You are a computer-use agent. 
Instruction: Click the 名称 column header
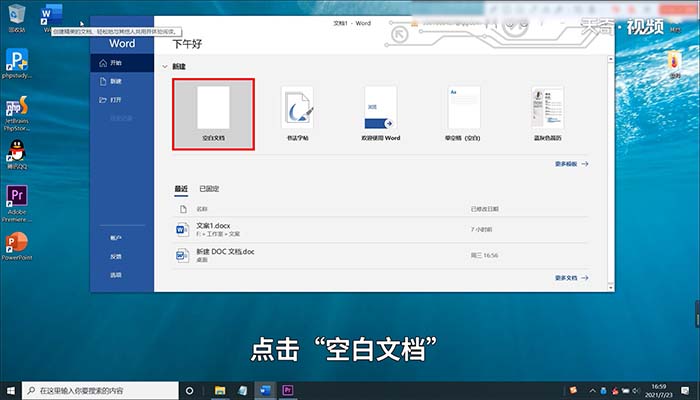tap(202, 209)
